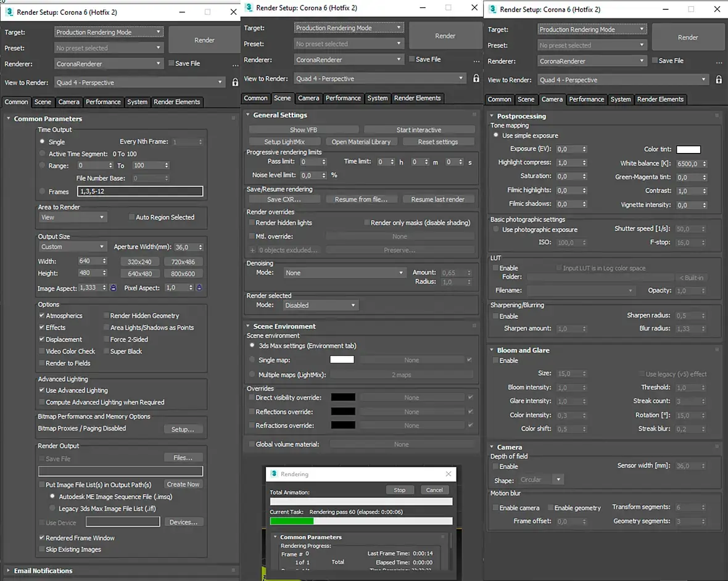Close the Rendering progress dialog
728x581 pixels.
(448, 474)
